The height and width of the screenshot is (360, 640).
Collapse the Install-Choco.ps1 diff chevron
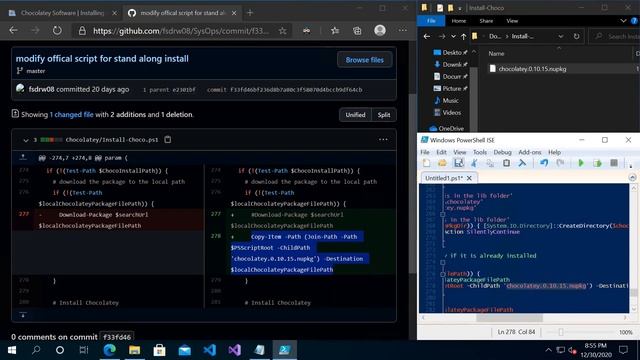[x=25, y=140]
